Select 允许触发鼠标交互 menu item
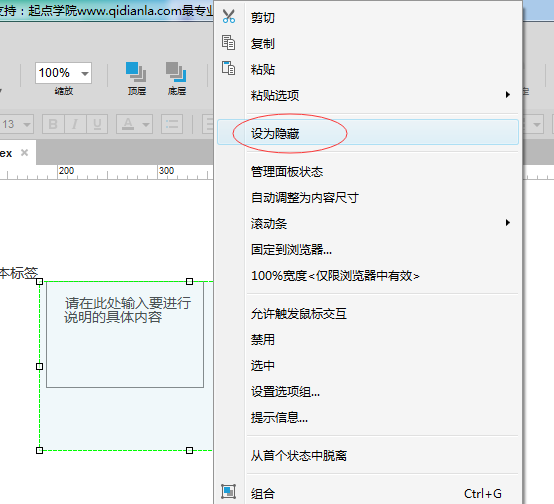 pyautogui.click(x=368, y=313)
